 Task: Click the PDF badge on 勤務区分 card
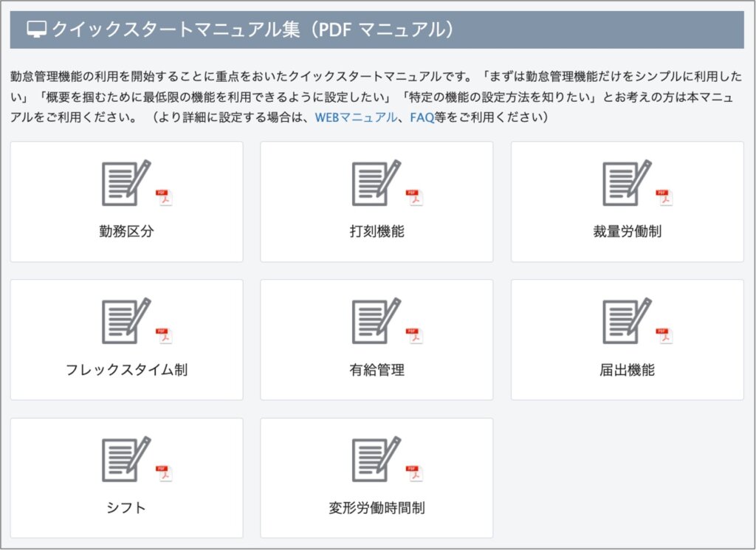pos(163,197)
